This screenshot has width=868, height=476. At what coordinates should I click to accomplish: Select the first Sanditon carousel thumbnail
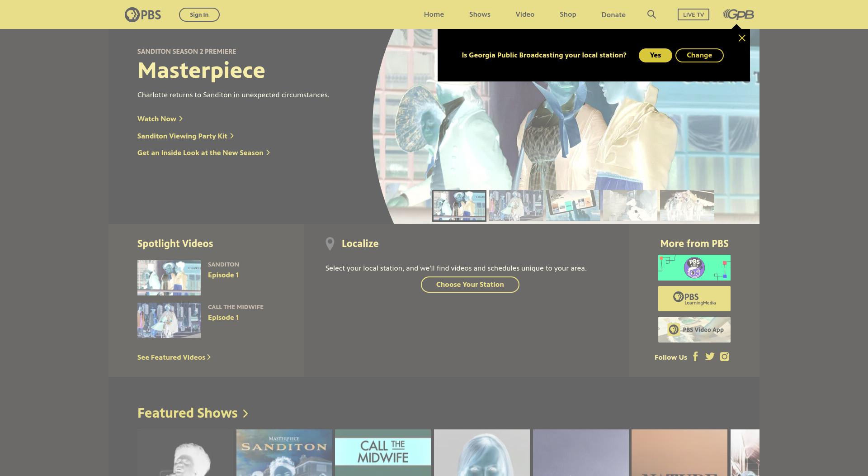coord(459,206)
